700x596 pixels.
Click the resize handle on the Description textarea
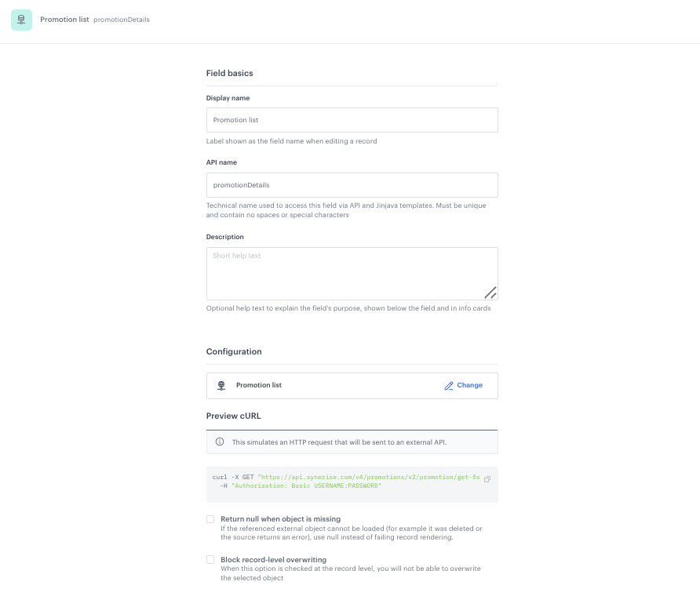coord(491,293)
